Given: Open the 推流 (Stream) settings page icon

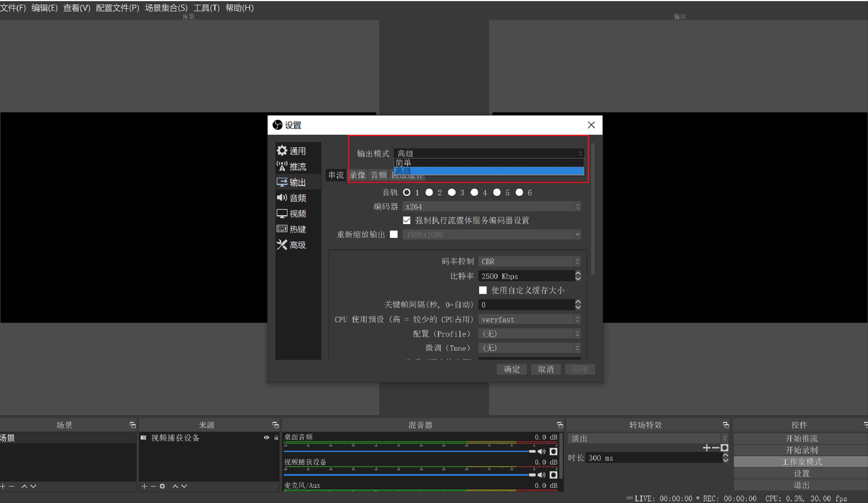Looking at the screenshot, I should coord(282,167).
